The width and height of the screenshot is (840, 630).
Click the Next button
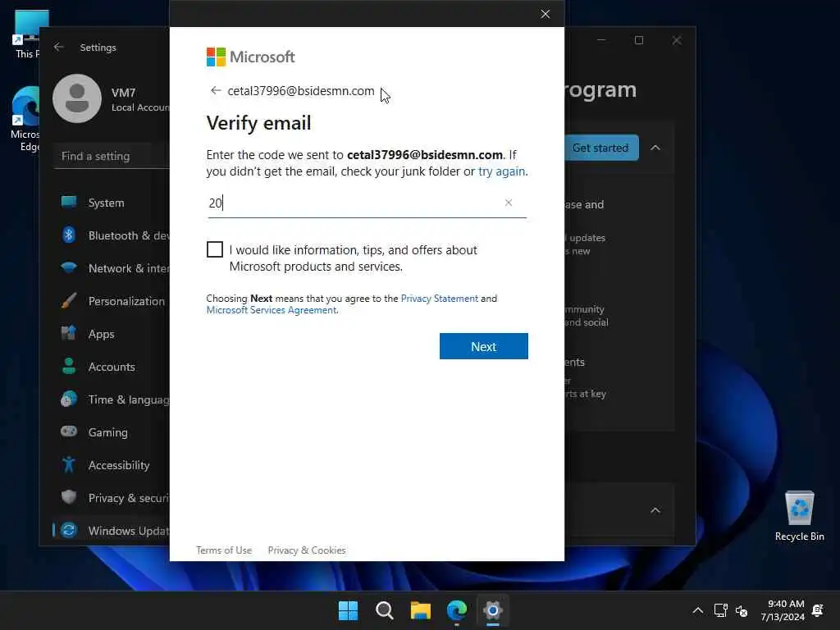pyautogui.click(x=484, y=346)
